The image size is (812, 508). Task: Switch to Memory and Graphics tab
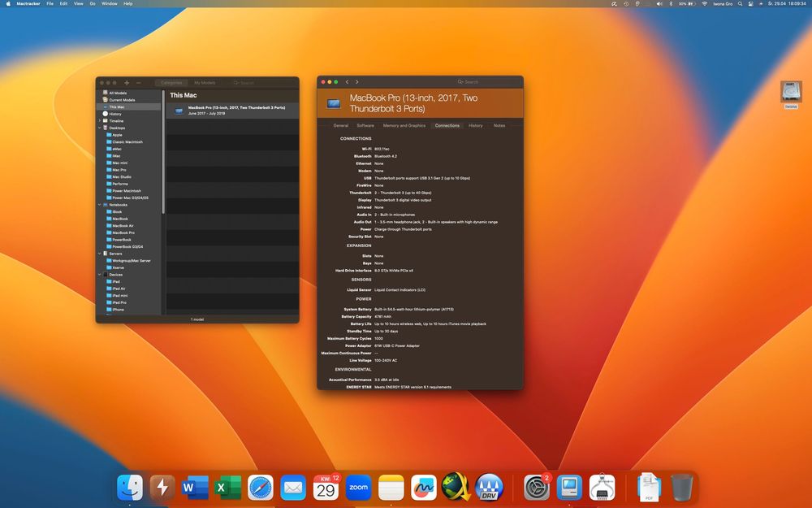point(404,125)
